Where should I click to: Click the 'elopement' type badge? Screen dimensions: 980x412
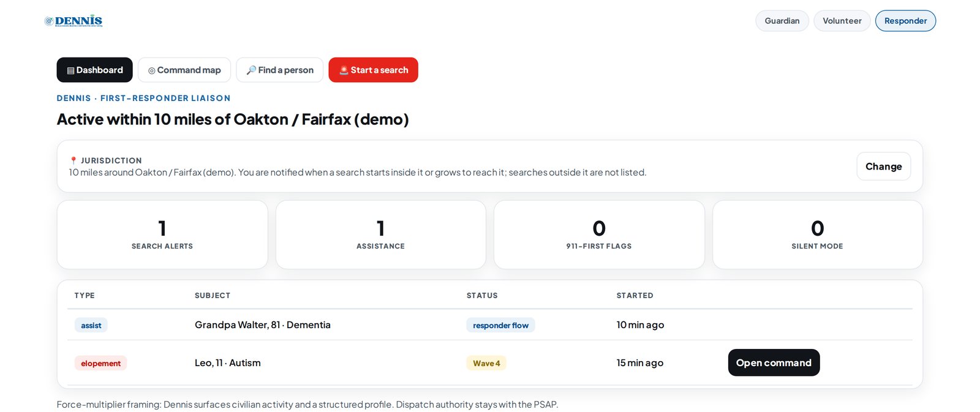click(x=101, y=363)
